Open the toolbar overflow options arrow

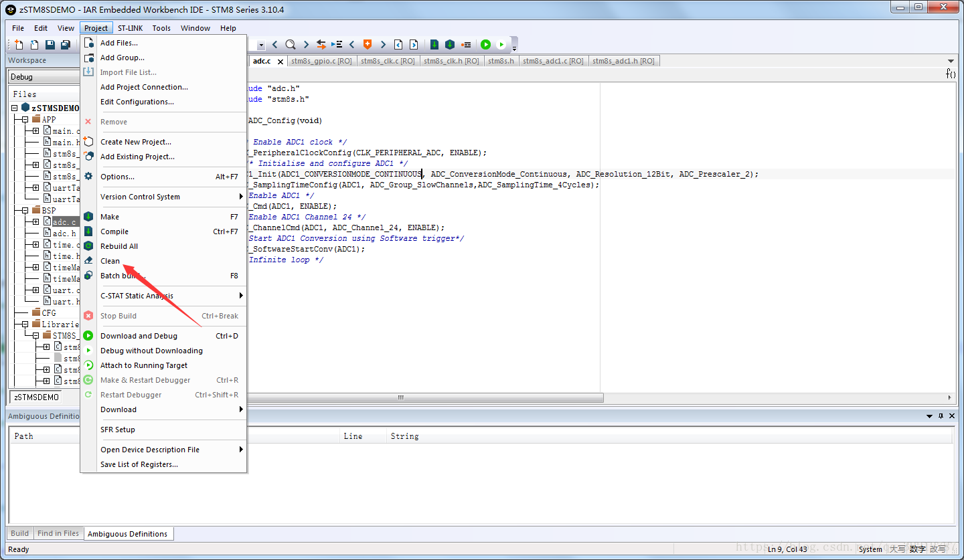(514, 49)
